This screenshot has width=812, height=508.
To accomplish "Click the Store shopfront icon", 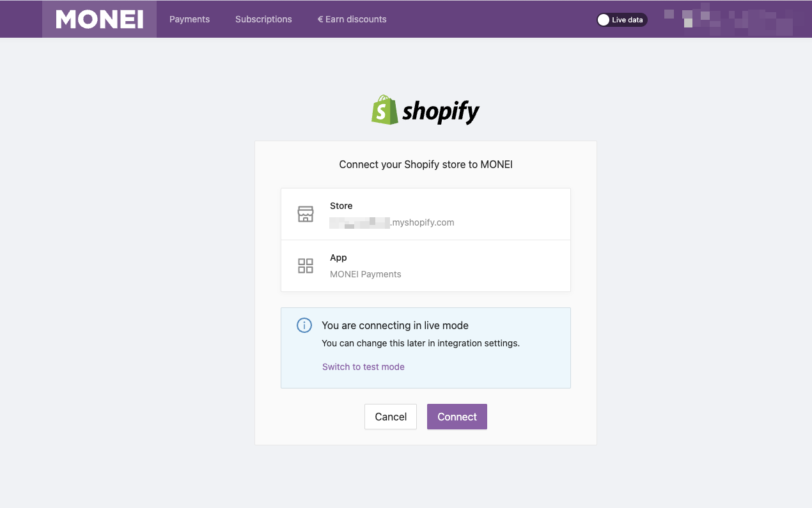I will (306, 214).
